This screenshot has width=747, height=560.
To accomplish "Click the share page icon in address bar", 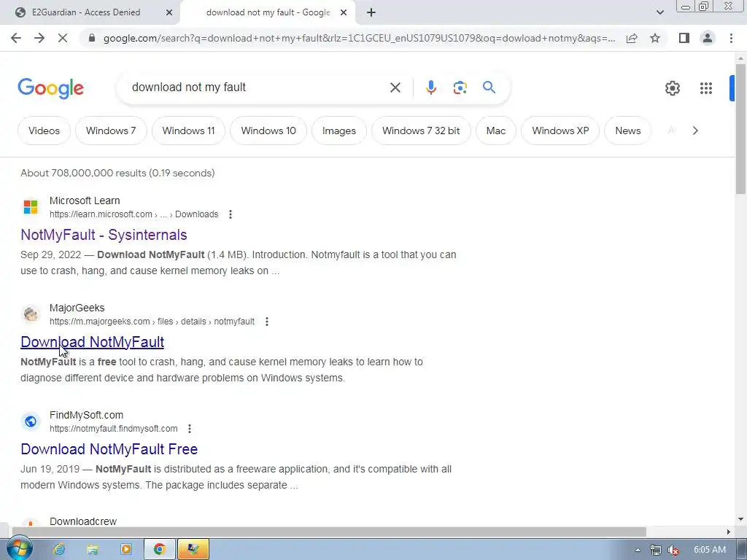I will pos(632,38).
